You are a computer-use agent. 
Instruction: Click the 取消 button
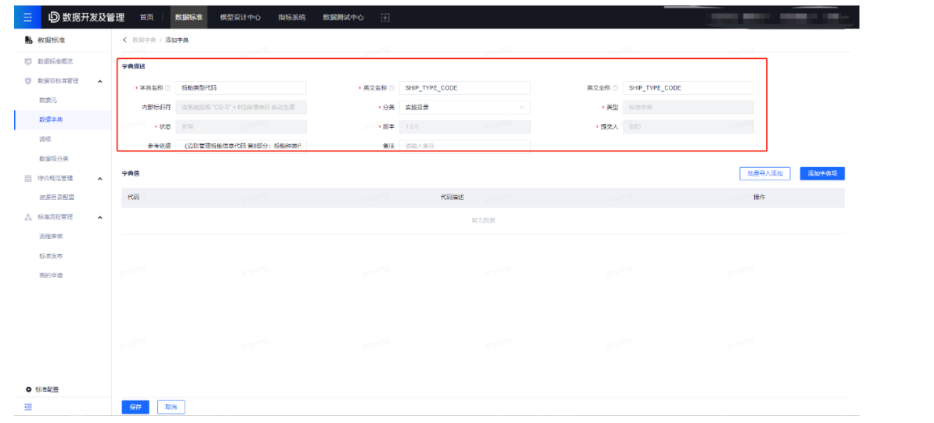[172, 408]
